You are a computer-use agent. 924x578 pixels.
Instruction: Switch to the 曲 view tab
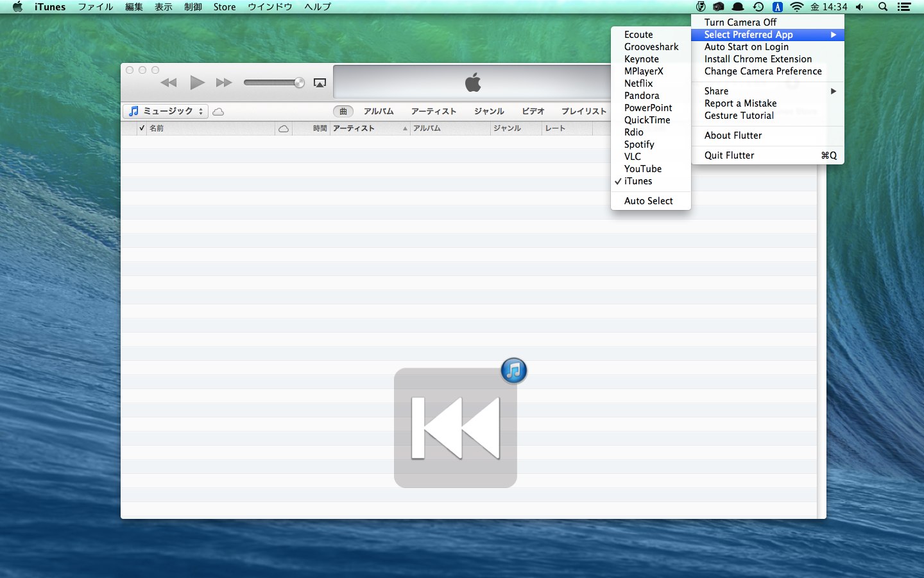(343, 111)
